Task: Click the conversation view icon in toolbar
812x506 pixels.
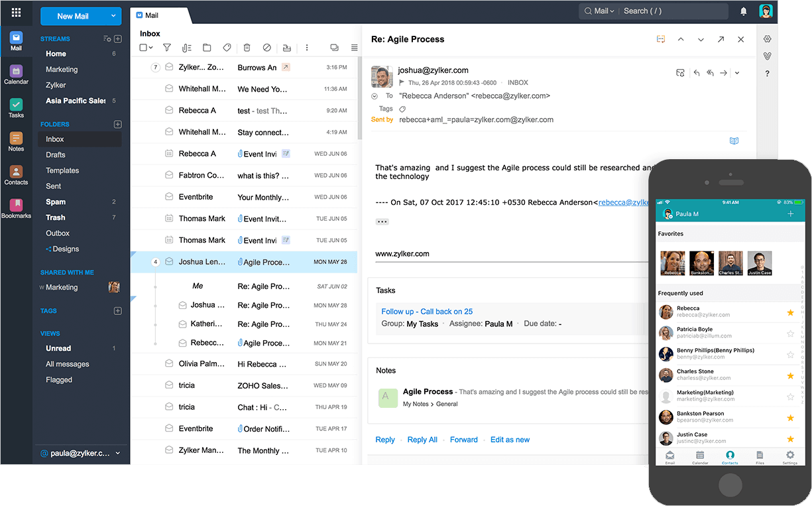Action: pos(334,48)
